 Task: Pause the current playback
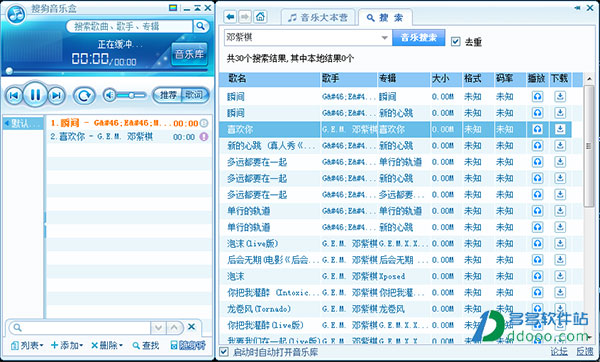click(x=35, y=94)
